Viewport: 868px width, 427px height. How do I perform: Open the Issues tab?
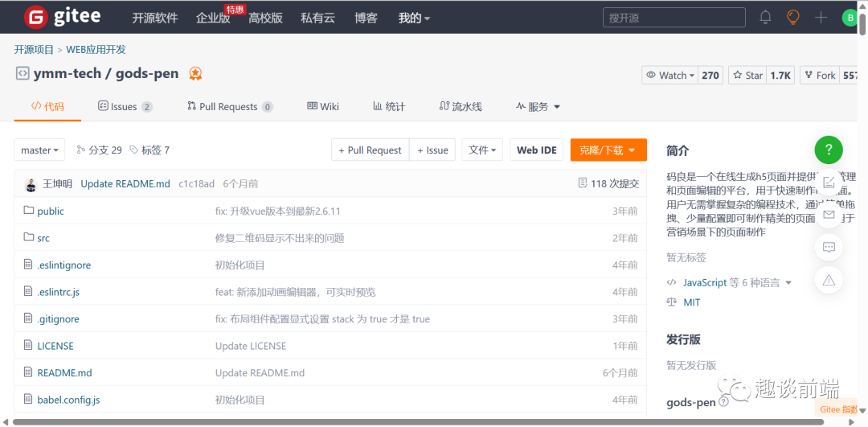click(125, 106)
